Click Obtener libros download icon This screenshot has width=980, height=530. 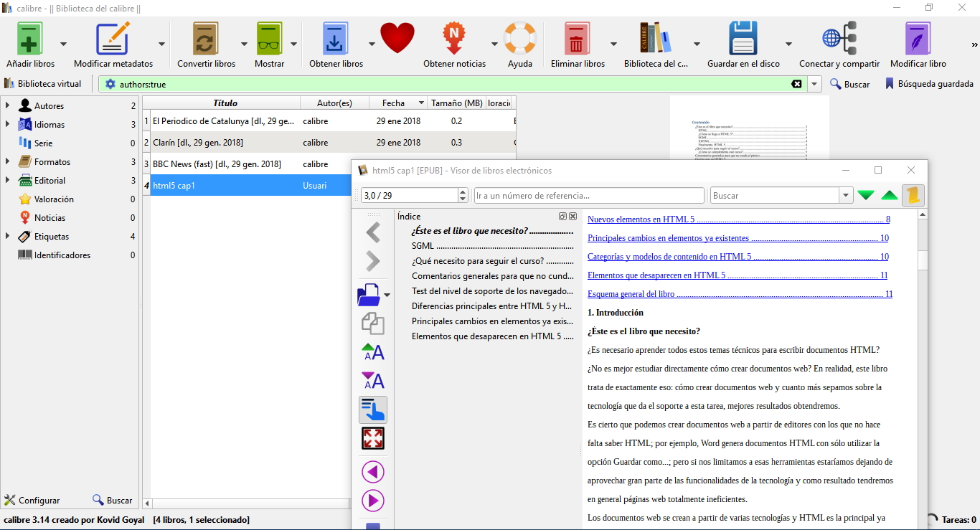click(336, 38)
